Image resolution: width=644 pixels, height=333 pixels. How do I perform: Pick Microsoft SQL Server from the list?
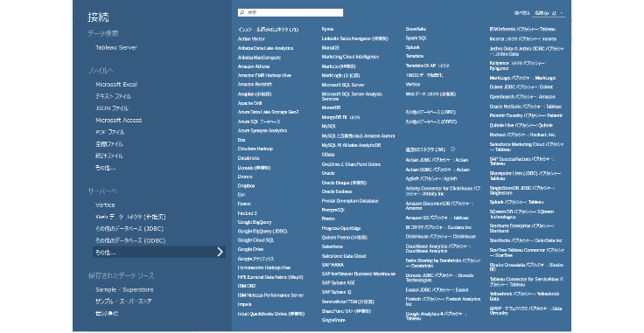[343, 85]
